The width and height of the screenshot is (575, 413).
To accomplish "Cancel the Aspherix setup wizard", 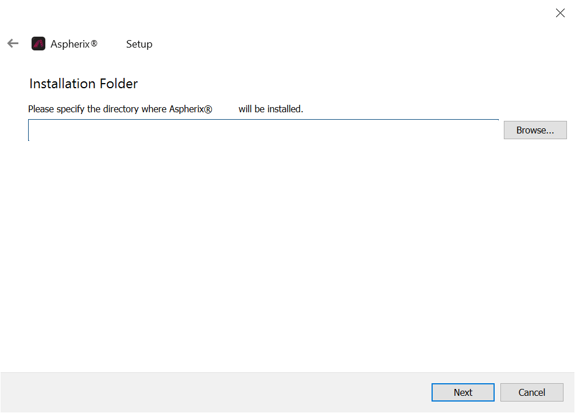I will pos(532,392).
